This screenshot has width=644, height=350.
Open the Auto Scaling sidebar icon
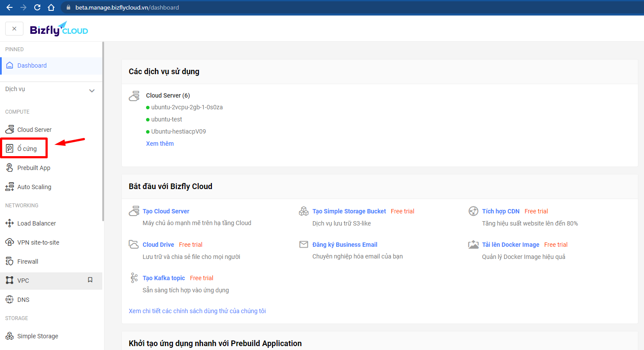click(10, 187)
